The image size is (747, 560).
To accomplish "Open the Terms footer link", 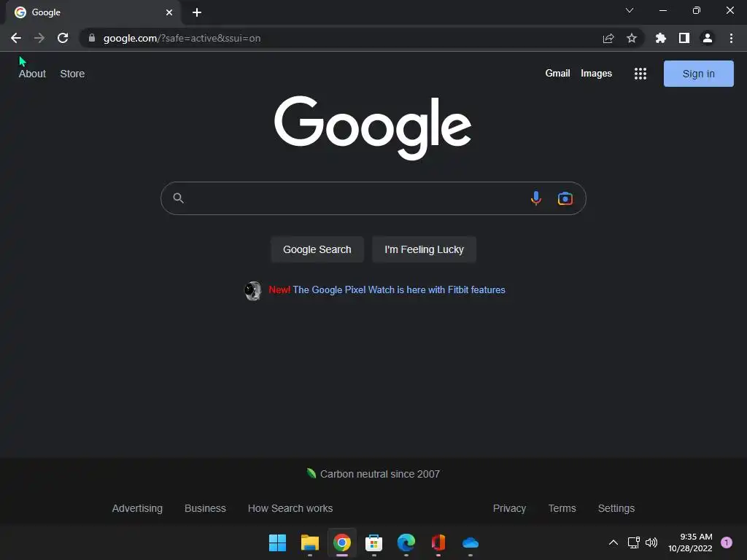I will 562,508.
